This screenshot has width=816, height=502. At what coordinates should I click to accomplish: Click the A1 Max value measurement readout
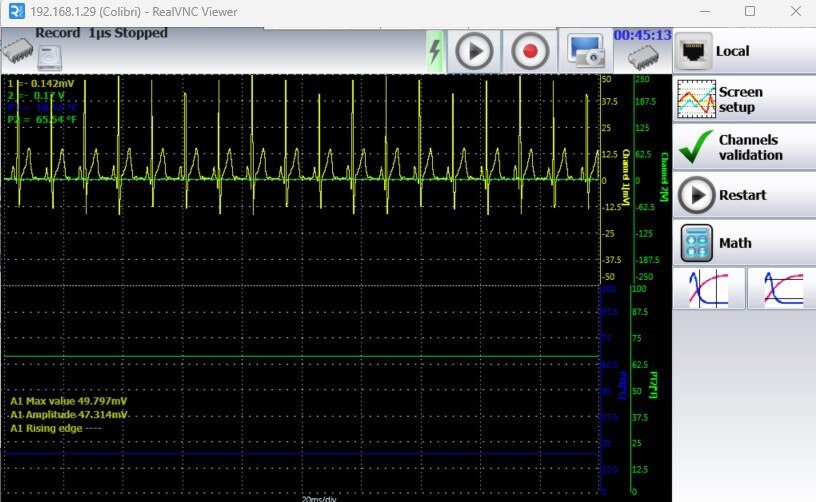(68, 401)
